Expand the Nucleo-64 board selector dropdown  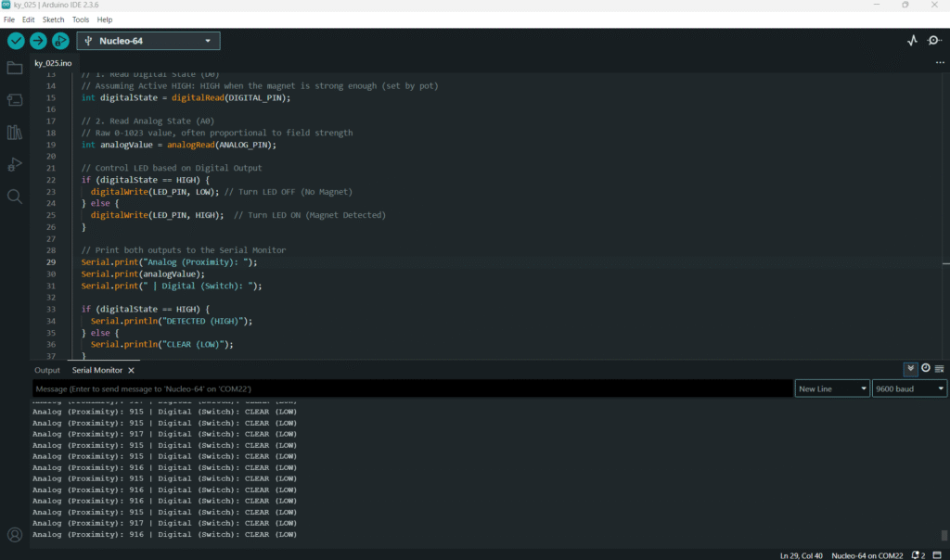click(x=148, y=41)
